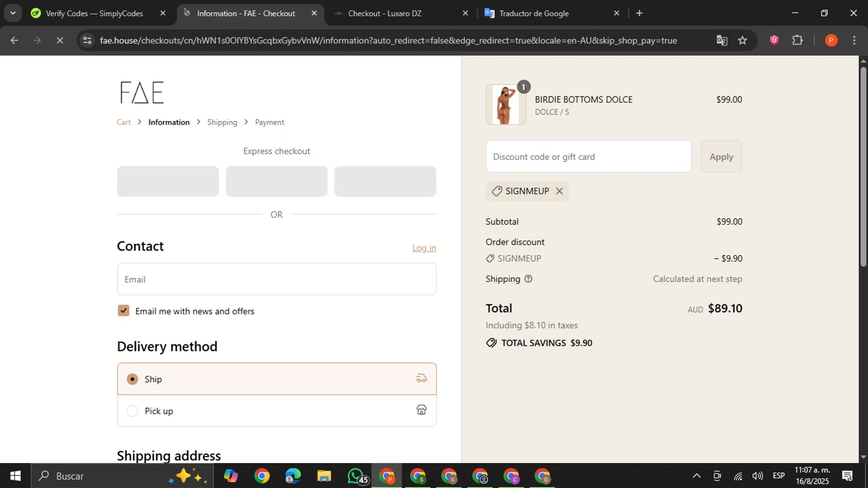The image size is (868, 488).
Task: Apply the discount code
Action: tap(721, 156)
